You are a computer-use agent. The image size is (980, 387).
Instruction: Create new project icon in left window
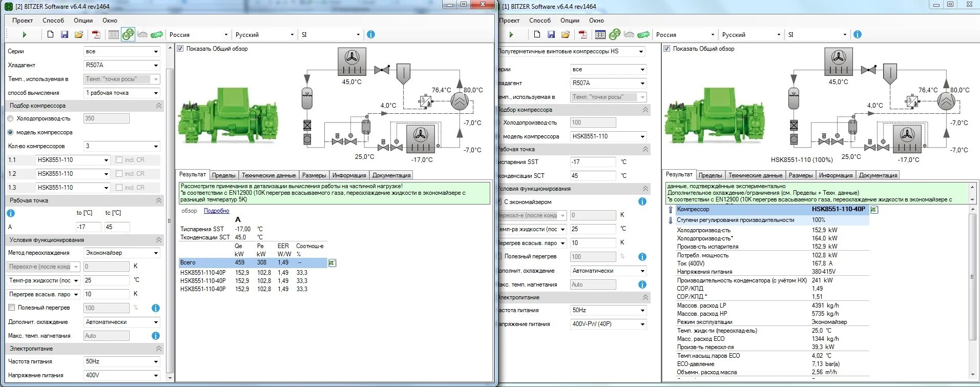50,34
